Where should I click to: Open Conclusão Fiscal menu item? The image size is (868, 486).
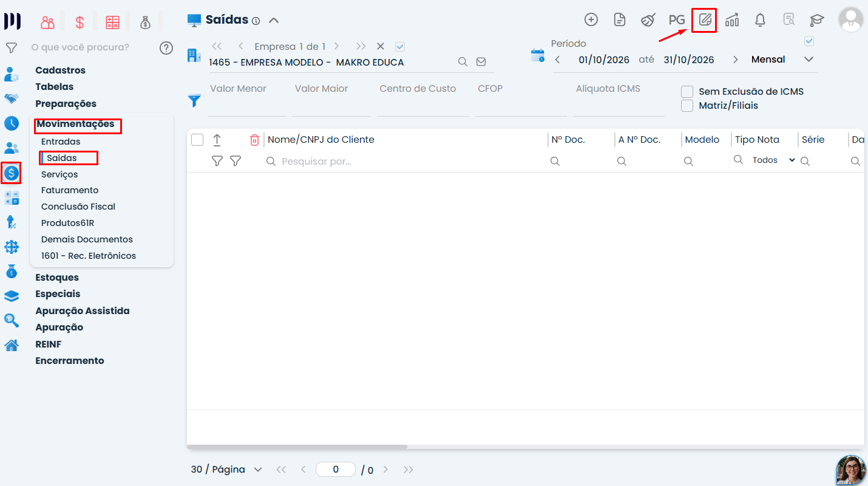tap(78, 207)
